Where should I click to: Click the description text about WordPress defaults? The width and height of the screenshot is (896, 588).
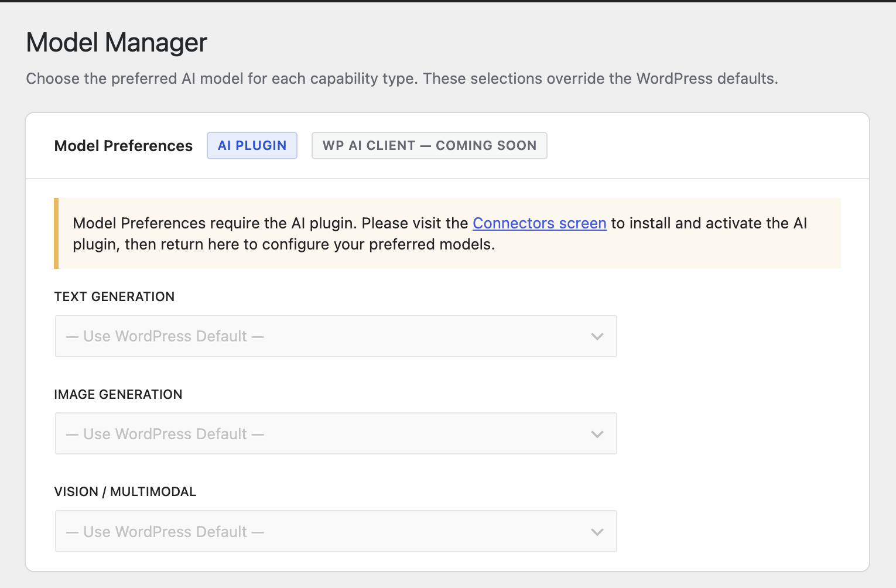pos(402,78)
